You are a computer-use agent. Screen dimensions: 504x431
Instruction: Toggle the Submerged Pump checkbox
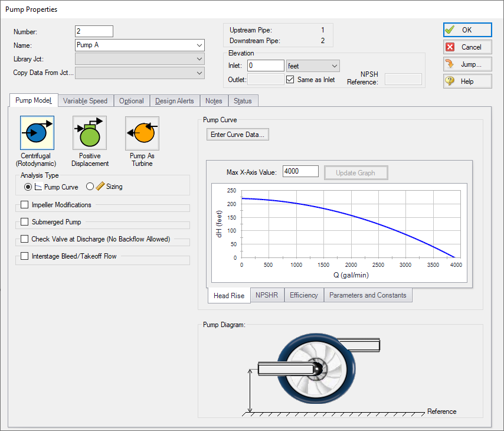click(x=24, y=222)
